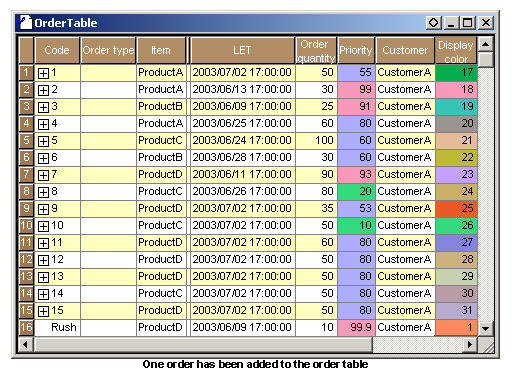The width and height of the screenshot is (515, 380).
Task: Expand order code 1 row
Action: pyautogui.click(x=43, y=73)
